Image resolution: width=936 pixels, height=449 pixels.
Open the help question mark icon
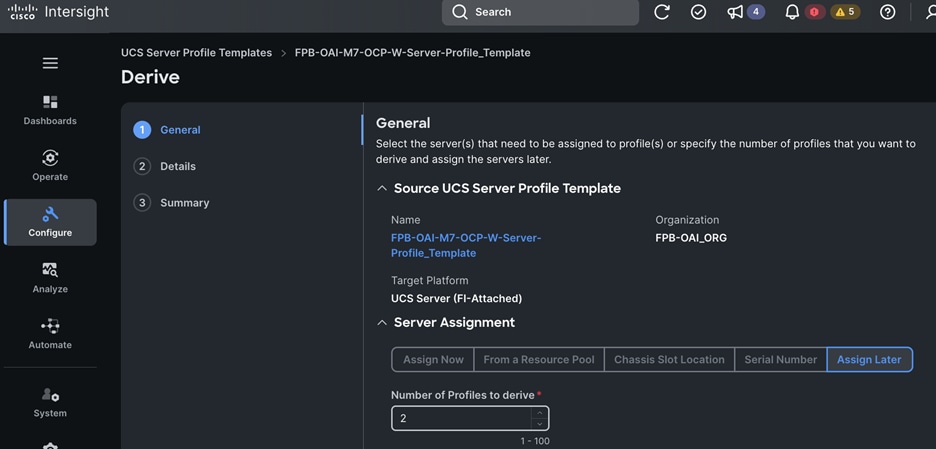coord(888,12)
